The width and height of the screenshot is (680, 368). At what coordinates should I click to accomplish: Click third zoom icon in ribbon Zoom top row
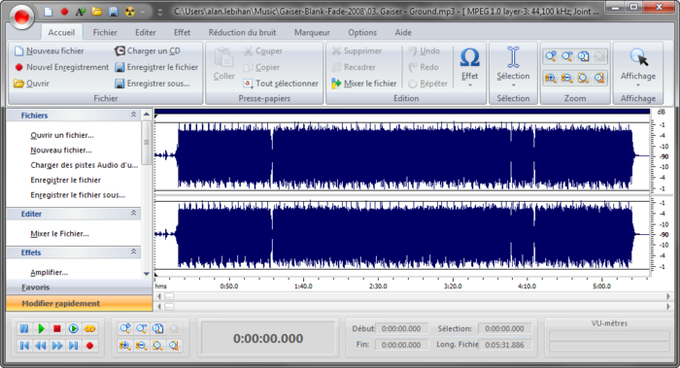point(583,56)
